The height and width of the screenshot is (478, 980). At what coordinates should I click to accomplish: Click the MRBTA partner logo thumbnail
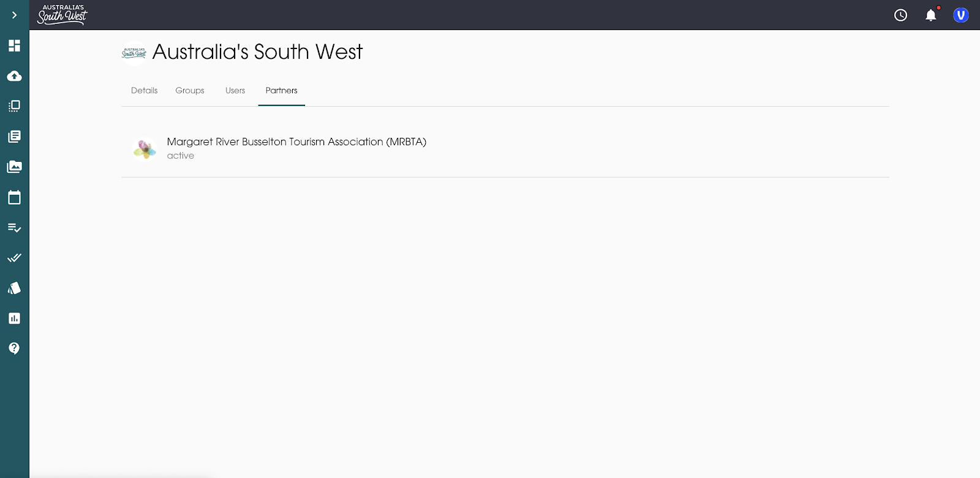[x=145, y=149]
